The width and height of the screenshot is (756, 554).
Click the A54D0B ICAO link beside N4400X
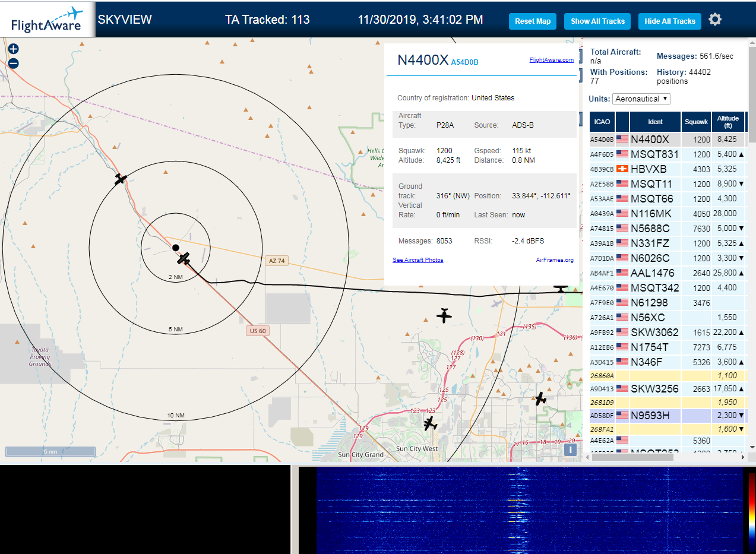[x=464, y=62]
